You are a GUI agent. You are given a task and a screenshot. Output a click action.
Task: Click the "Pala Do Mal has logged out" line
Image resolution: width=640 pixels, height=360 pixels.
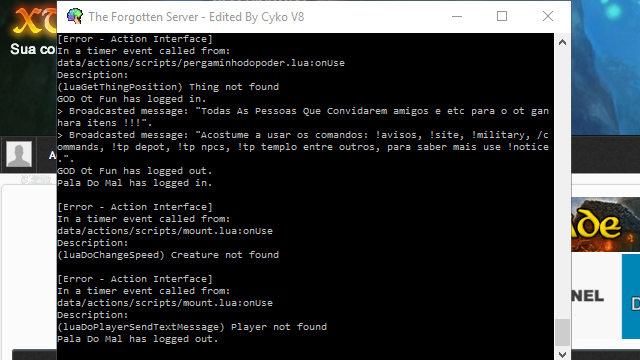pyautogui.click(x=138, y=339)
